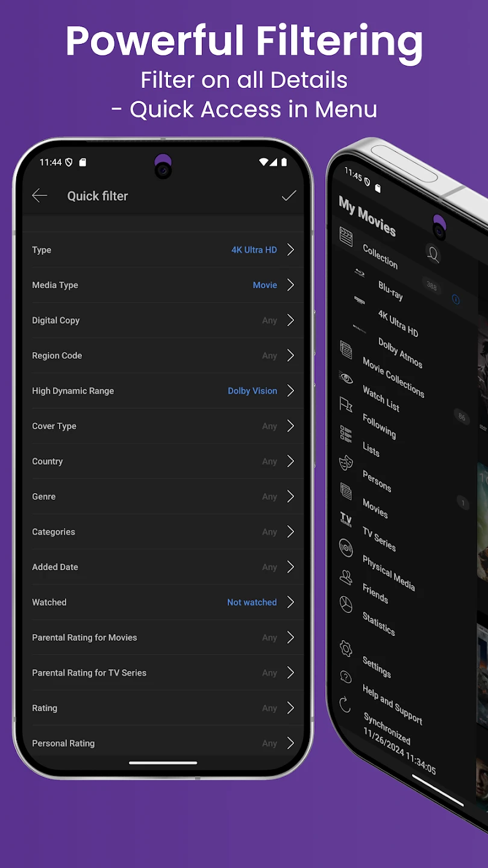Tap the Synchronized refresh icon

pos(345,704)
